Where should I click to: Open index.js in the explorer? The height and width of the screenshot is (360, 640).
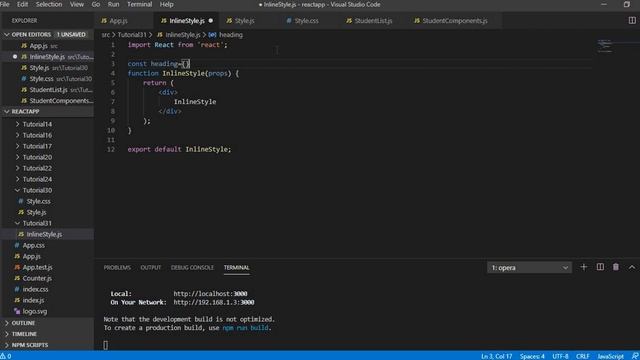33,300
